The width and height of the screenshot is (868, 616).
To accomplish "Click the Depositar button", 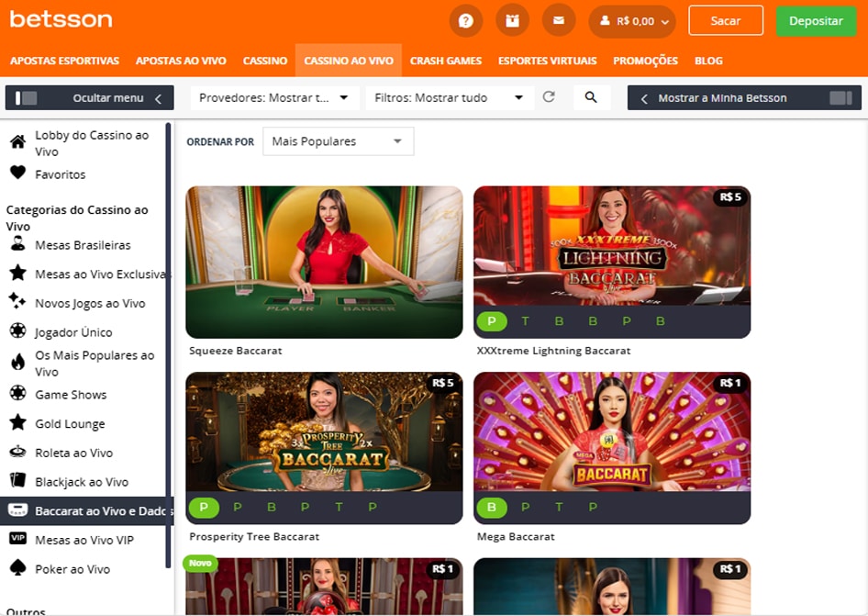I will click(816, 19).
